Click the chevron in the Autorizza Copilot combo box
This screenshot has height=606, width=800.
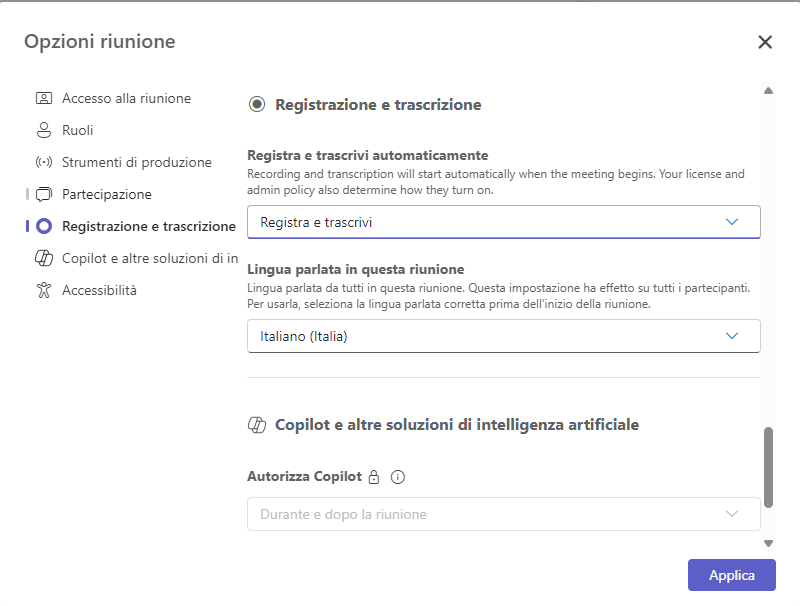pos(732,514)
